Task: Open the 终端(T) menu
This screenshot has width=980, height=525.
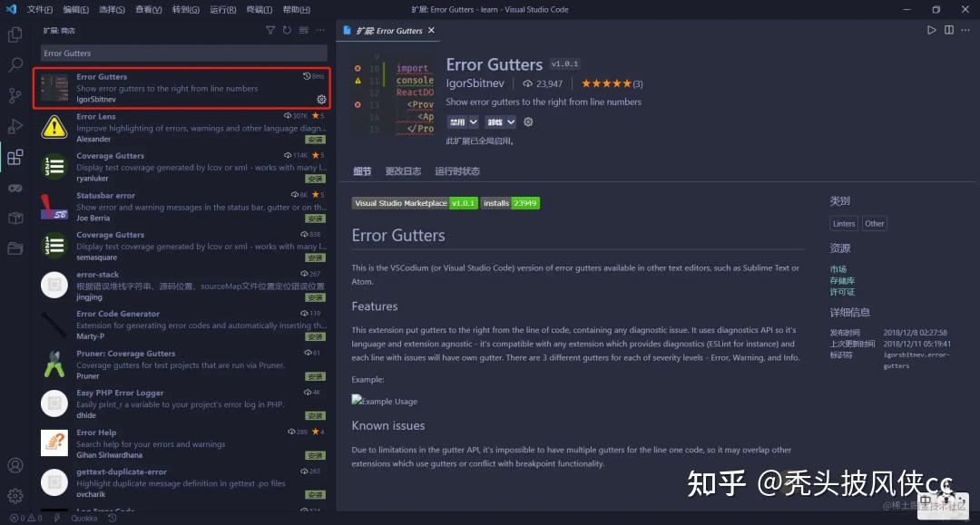Action: click(x=259, y=9)
